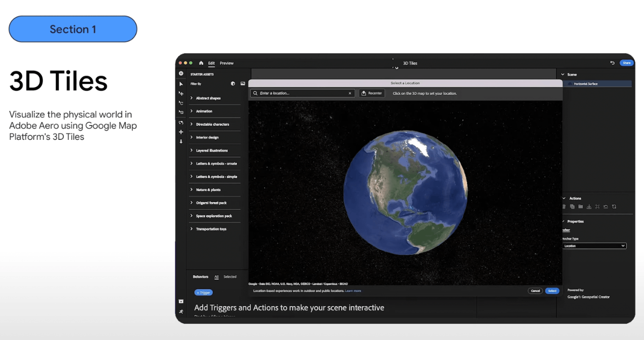
Task: Click the Home icon in the top bar
Action: tap(201, 63)
